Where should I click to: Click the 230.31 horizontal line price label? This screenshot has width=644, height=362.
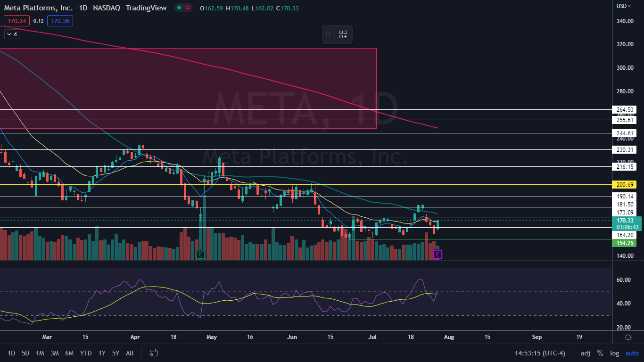click(624, 150)
